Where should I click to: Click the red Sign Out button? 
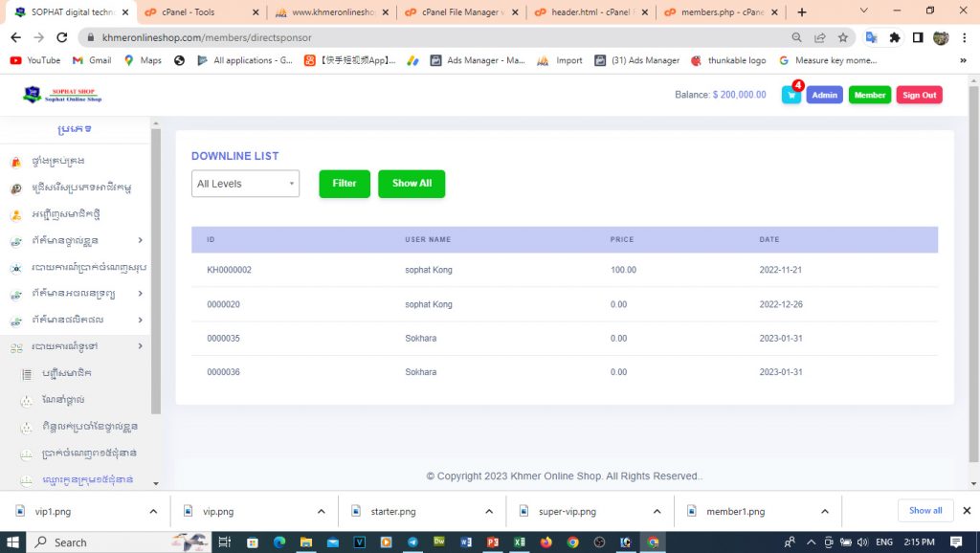919,95
